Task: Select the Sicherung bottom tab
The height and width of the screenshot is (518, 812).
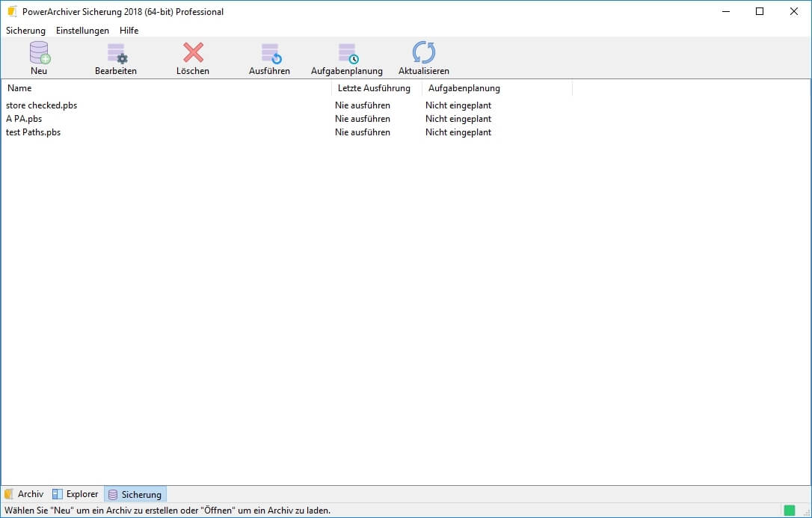Action: tap(135, 494)
